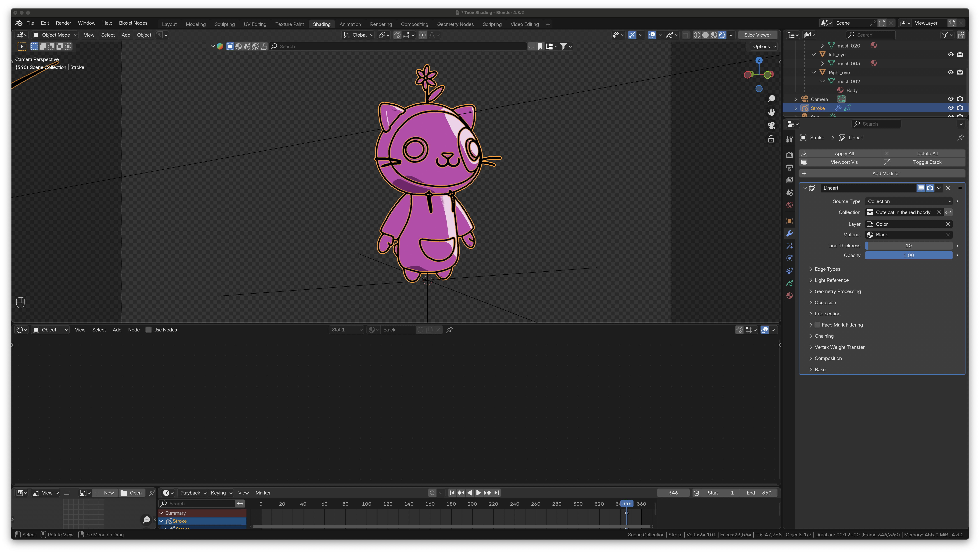The image size is (980, 553).
Task: Switch to the Layout workspace tab
Action: (169, 24)
